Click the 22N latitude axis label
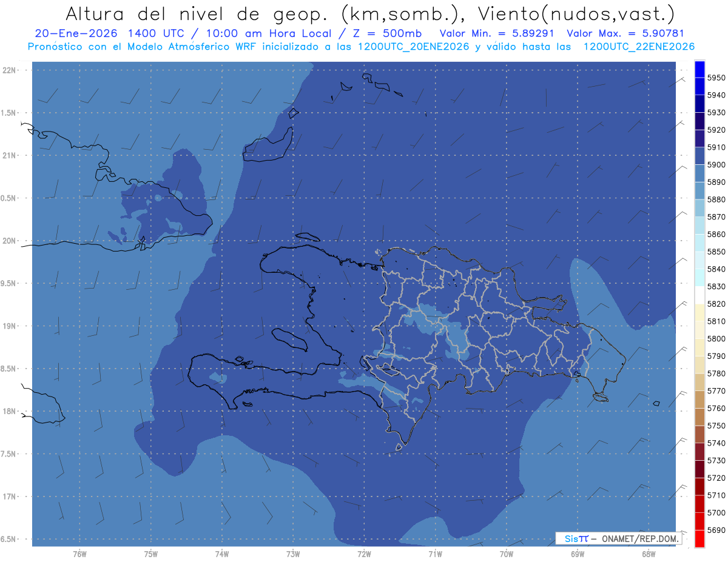Screen dimensions: 728x562 (x=9, y=70)
